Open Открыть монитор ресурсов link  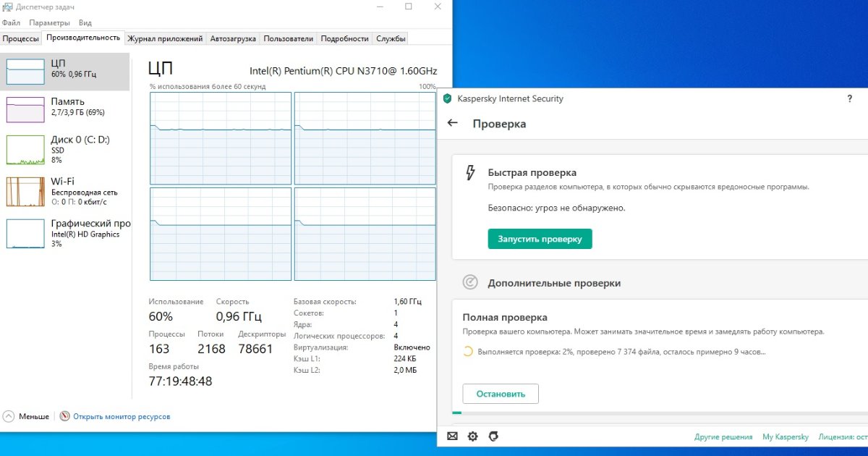(x=122, y=417)
